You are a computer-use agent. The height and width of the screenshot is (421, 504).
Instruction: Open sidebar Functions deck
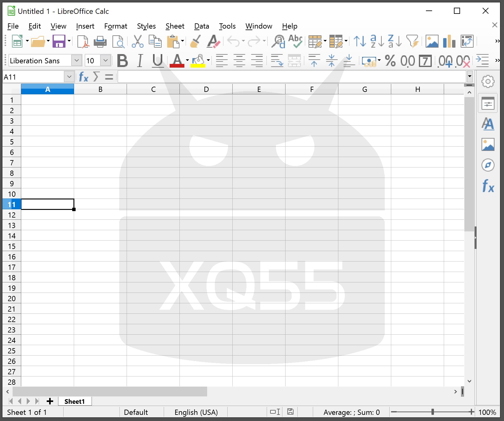488,186
